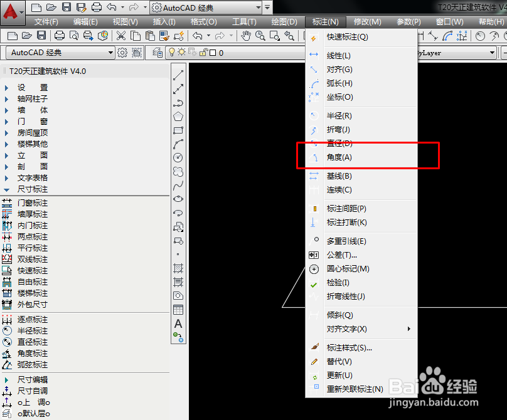
Task: Select the Hatch tool
Action: pyautogui.click(x=178, y=268)
